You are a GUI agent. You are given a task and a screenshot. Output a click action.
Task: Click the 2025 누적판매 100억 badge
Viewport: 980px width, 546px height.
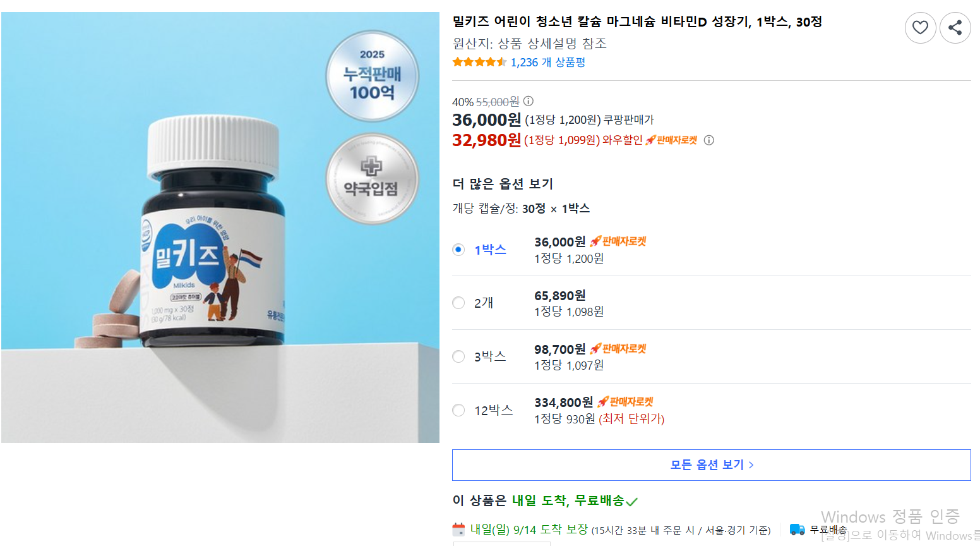click(x=372, y=76)
